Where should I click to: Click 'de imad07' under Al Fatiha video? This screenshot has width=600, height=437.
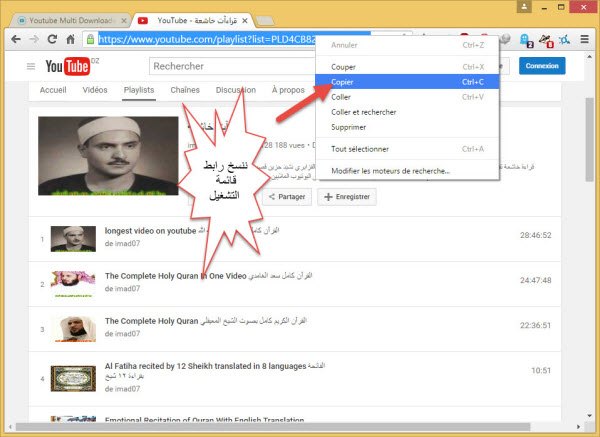coord(122,389)
